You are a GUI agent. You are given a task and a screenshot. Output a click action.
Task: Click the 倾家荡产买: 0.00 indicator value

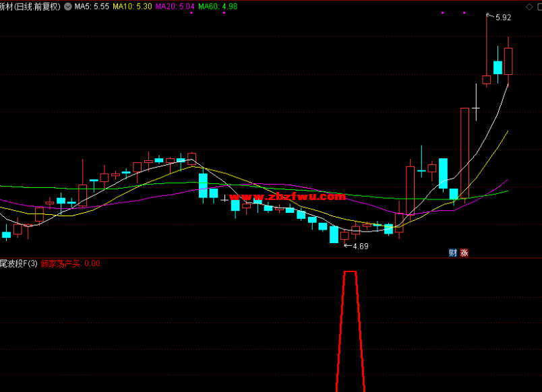tap(71, 263)
